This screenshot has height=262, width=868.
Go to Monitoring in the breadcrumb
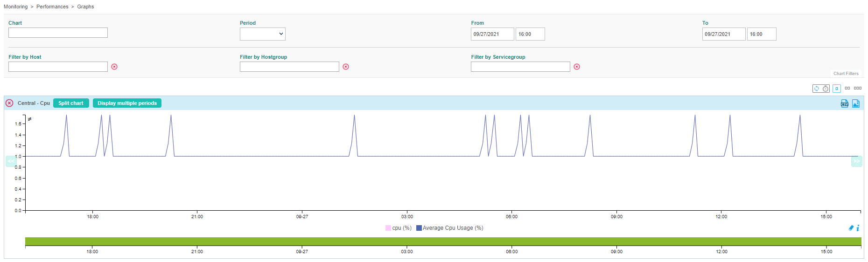[x=15, y=7]
